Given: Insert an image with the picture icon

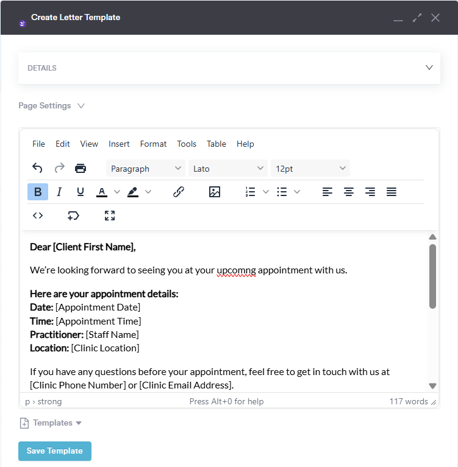Looking at the screenshot, I should click(x=214, y=192).
